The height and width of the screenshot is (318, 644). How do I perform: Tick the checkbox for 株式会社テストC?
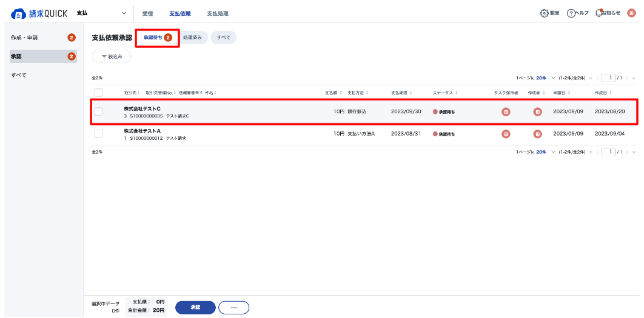(99, 111)
